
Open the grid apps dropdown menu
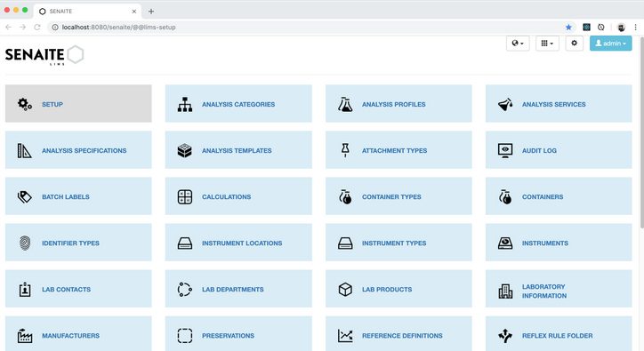(547, 44)
